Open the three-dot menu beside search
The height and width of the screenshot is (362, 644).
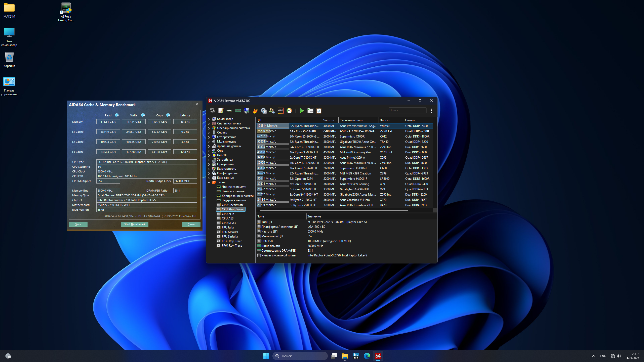pos(431,111)
